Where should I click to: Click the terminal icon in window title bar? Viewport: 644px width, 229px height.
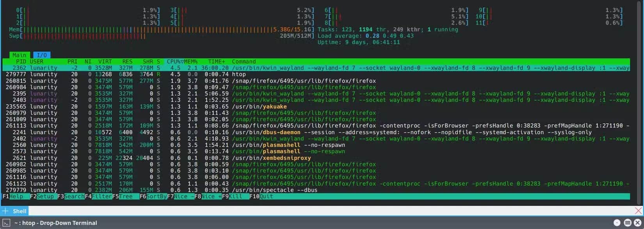point(6,223)
